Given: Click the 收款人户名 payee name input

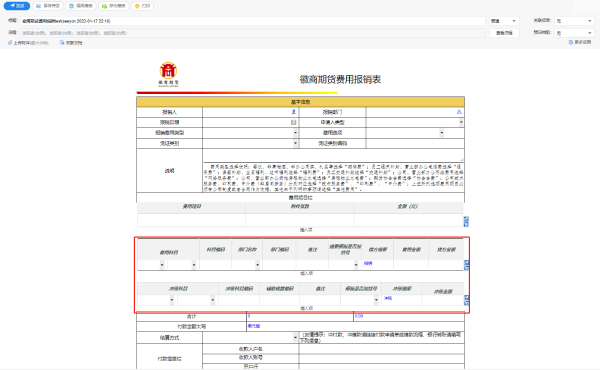Looking at the screenshot, I should [382, 349].
